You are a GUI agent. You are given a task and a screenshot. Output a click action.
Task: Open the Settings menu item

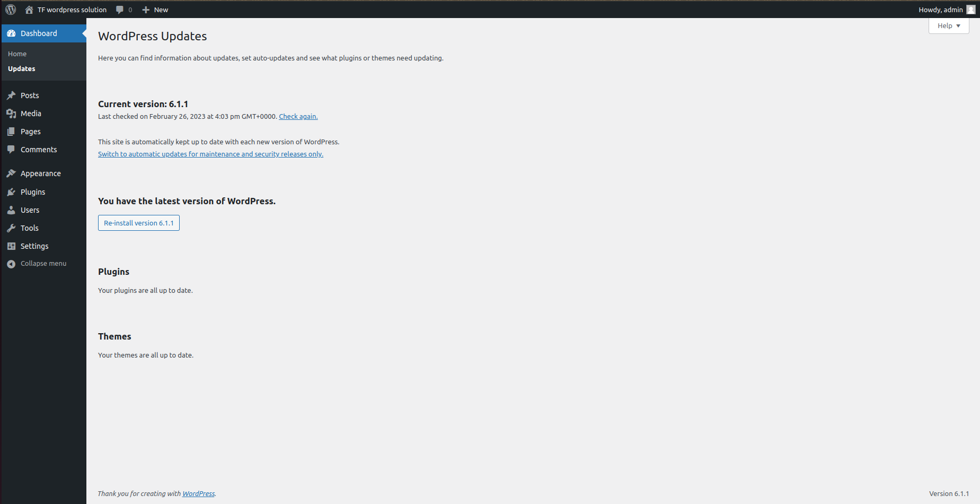point(34,246)
